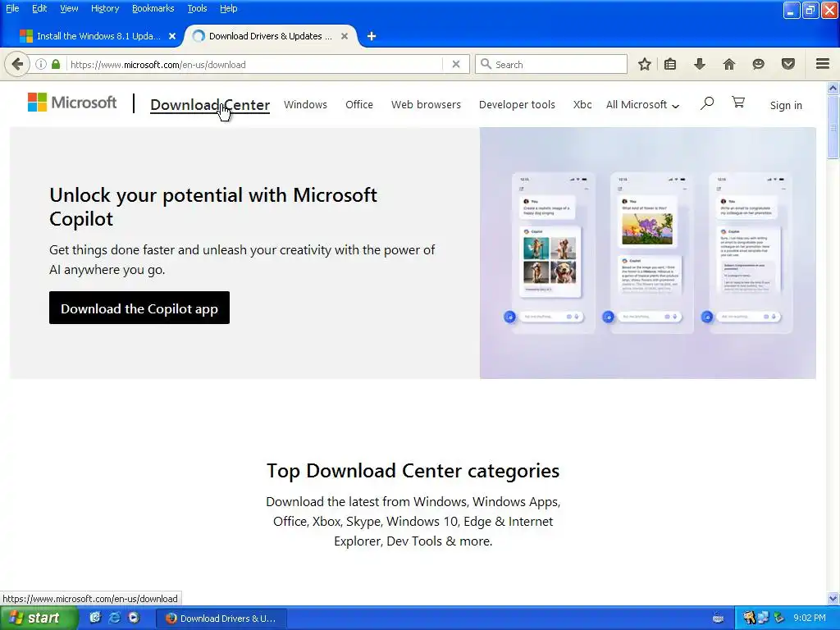Open Developer tools link

pyautogui.click(x=517, y=105)
